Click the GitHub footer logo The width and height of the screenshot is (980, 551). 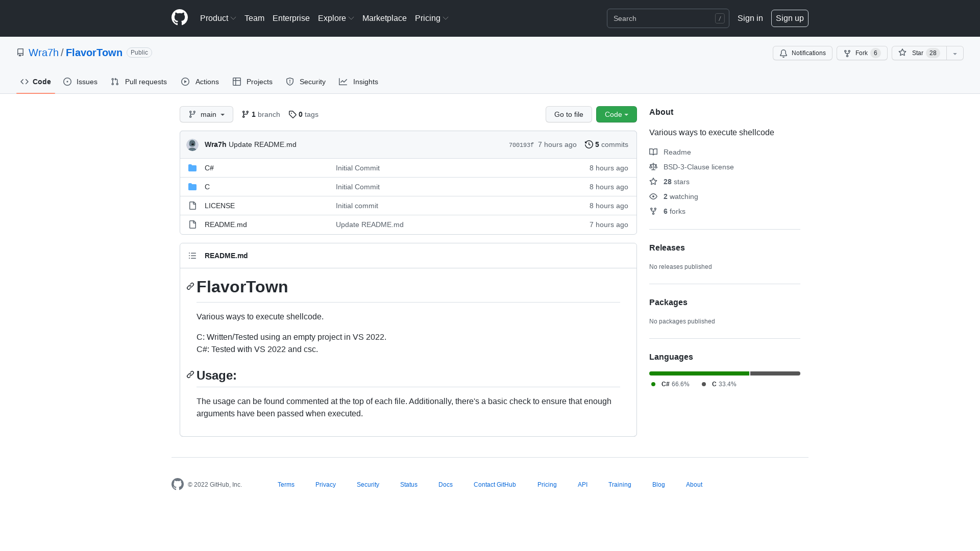[178, 484]
